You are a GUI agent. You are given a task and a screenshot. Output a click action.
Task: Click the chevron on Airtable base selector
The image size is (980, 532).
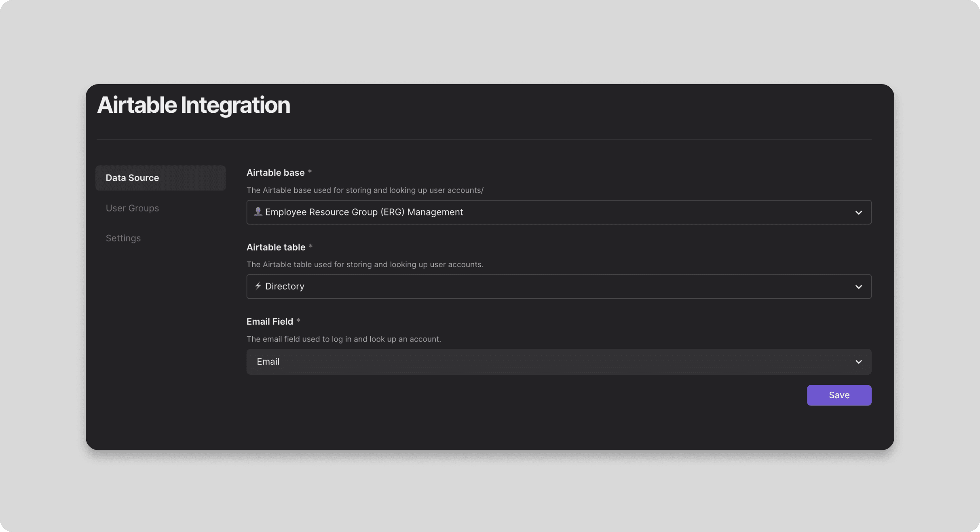click(x=859, y=213)
